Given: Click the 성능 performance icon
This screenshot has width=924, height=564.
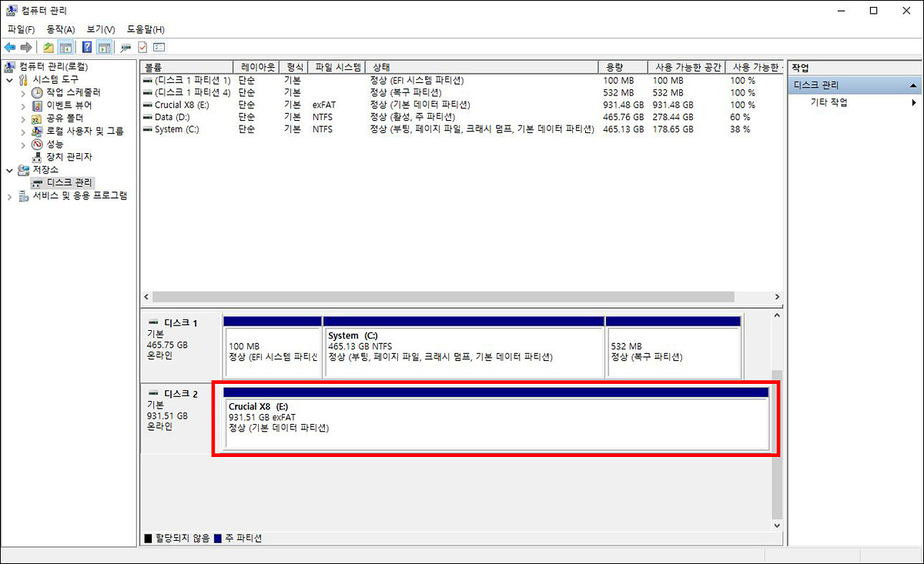Looking at the screenshot, I should [x=37, y=144].
